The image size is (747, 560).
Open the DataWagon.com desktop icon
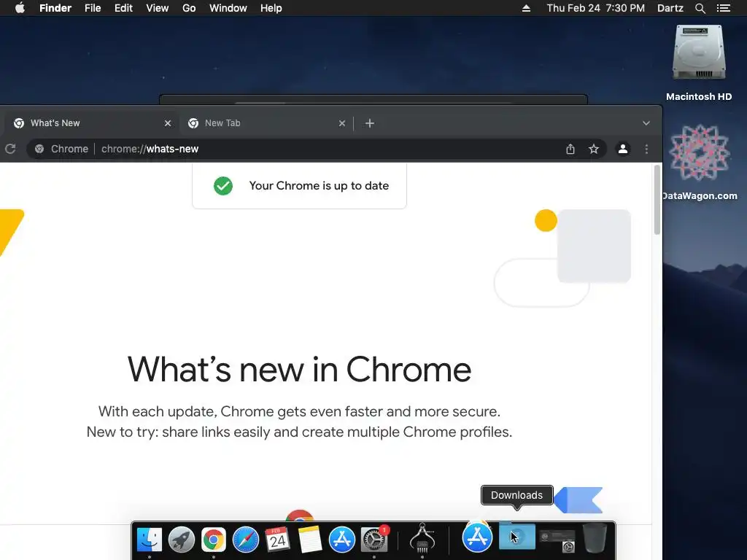click(x=699, y=162)
